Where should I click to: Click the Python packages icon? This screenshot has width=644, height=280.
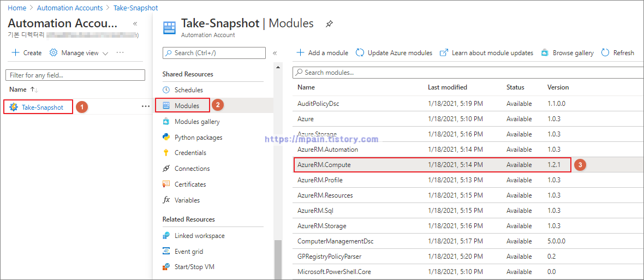click(166, 137)
